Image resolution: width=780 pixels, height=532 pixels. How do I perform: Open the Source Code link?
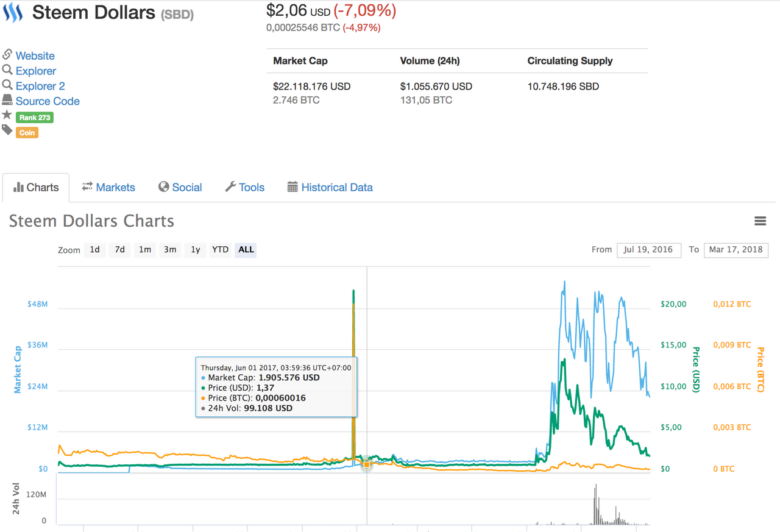48,101
